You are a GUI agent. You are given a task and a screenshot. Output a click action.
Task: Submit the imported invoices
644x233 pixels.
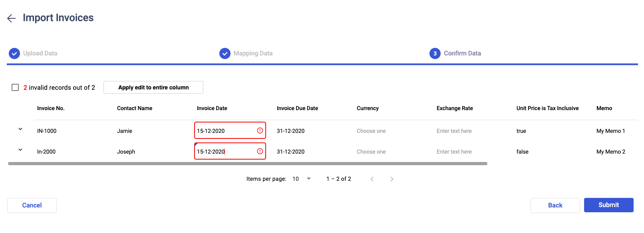(608, 205)
